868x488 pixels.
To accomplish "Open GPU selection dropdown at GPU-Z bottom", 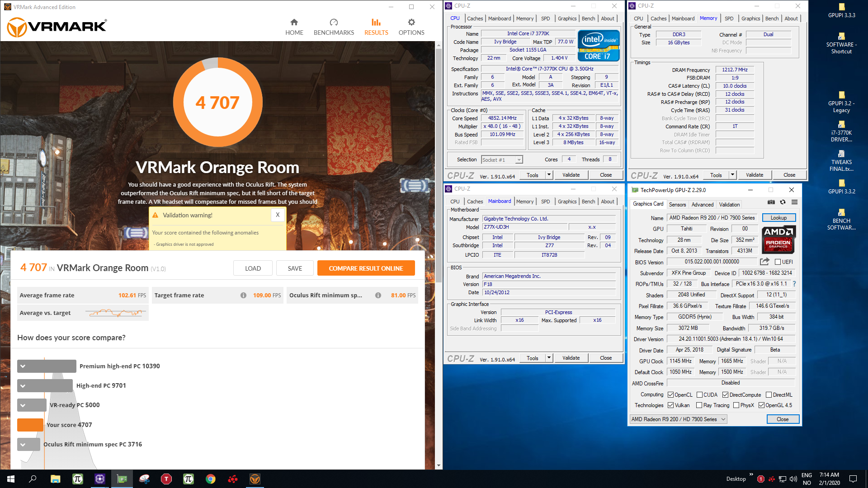I will click(x=678, y=419).
